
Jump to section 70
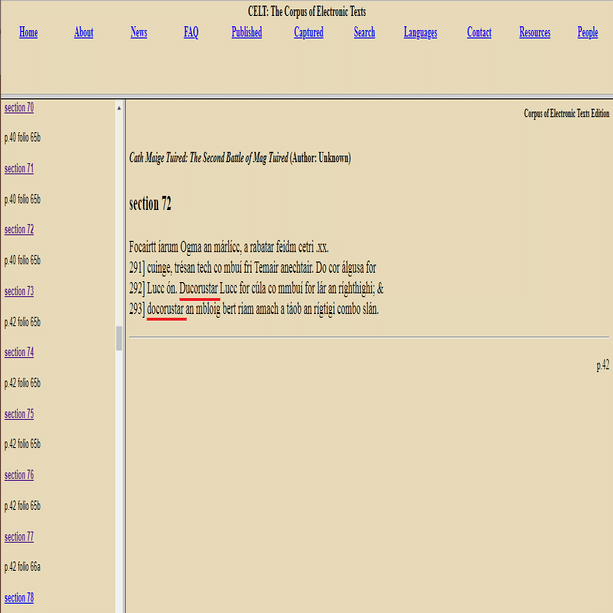coord(19,108)
